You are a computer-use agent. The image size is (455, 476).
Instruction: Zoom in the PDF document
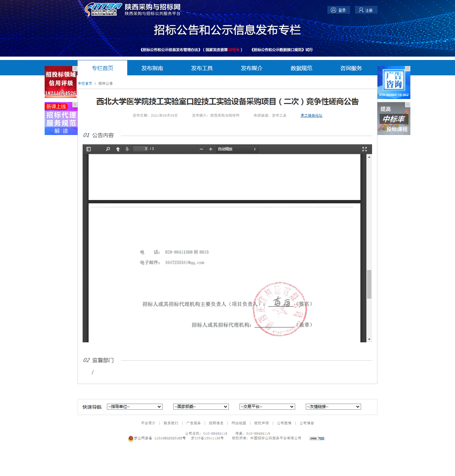click(x=211, y=149)
